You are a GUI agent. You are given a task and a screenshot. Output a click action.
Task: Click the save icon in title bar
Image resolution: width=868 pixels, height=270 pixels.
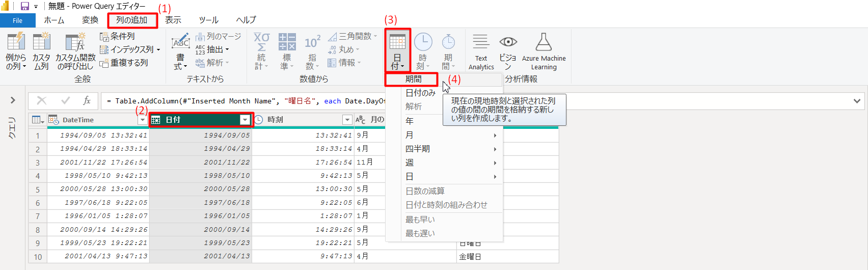[x=24, y=6]
